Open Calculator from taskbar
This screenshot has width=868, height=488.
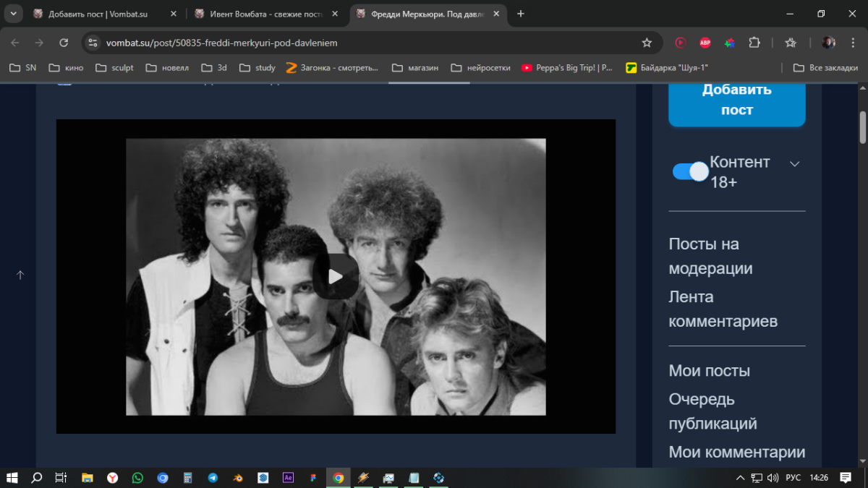coord(188,478)
